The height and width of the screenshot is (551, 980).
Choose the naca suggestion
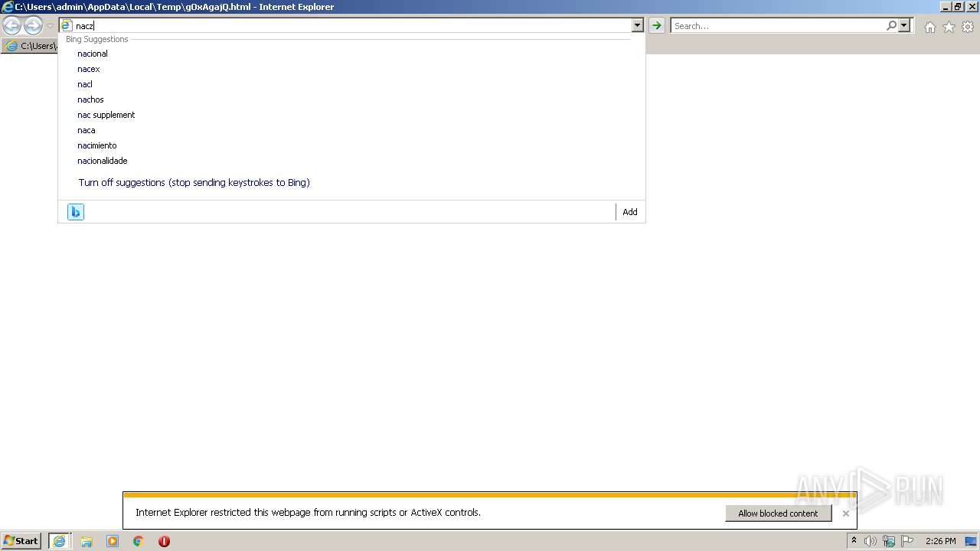point(87,130)
